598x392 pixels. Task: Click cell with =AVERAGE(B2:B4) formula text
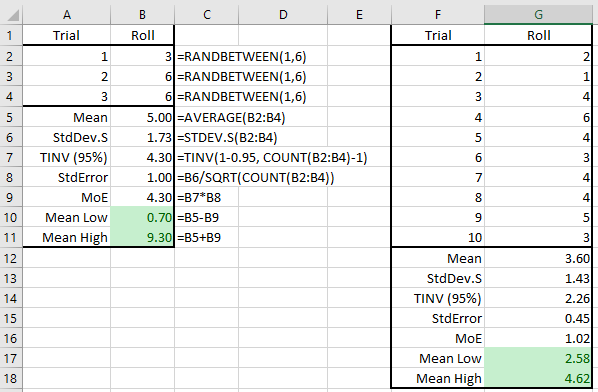tap(231, 117)
